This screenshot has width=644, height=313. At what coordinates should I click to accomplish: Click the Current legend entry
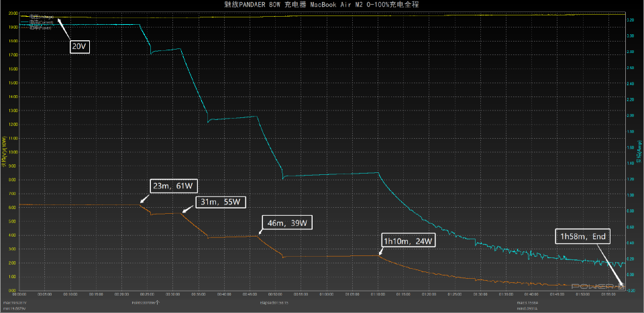point(37,21)
